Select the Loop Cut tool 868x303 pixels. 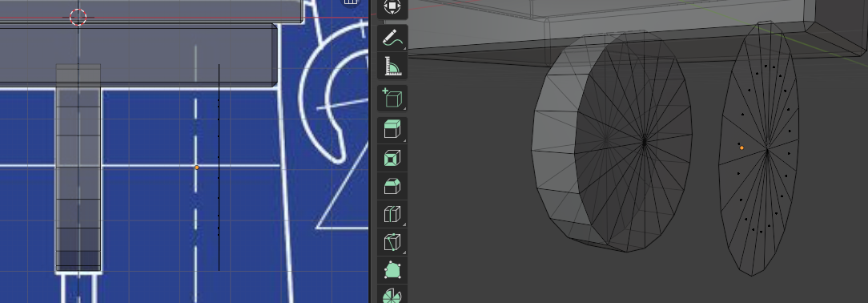click(392, 214)
